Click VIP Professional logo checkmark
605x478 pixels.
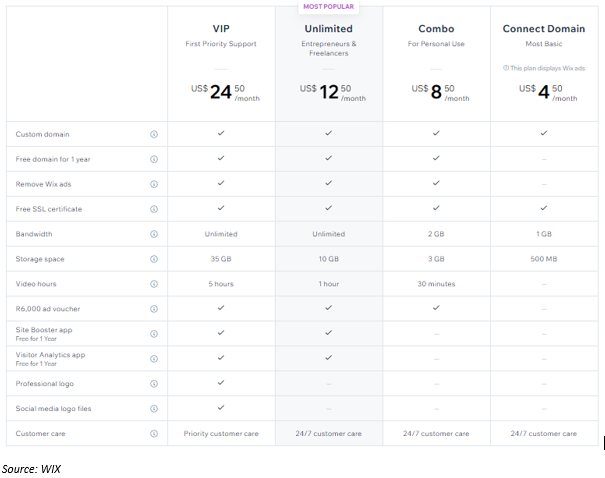pos(221,383)
